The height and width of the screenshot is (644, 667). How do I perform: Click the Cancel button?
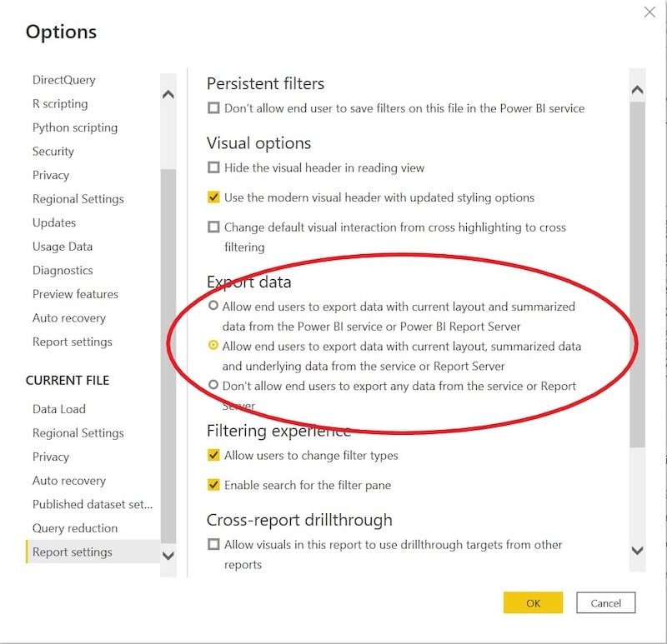pos(606,603)
